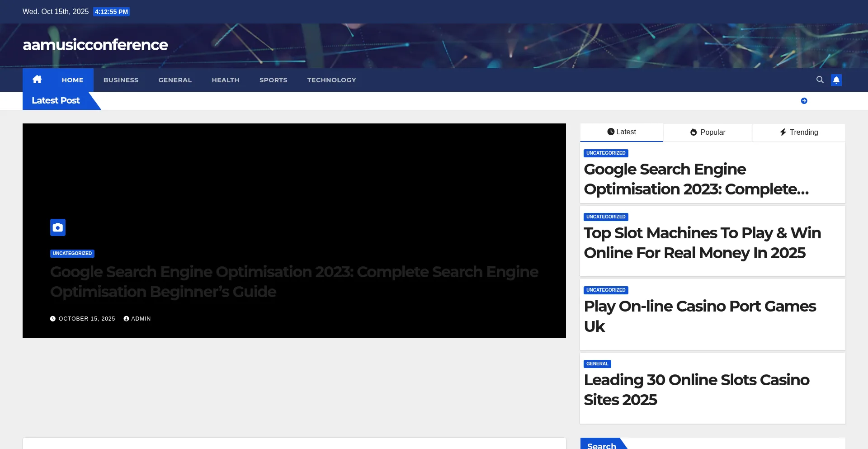Click the blue arrow icon in Latest Post bar
Viewport: 868px width, 449px height.
pyautogui.click(x=804, y=101)
